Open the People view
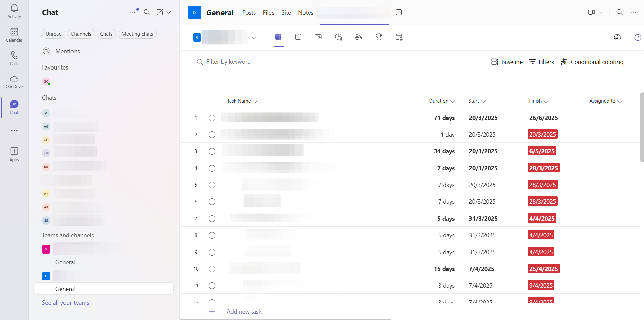Screen dimensions: 644x320 [358, 37]
